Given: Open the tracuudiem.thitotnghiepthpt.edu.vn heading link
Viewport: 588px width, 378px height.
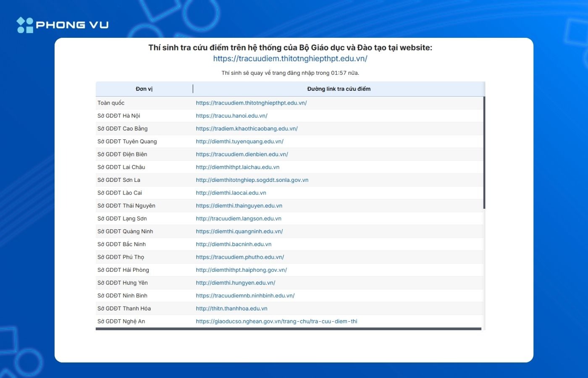Looking at the screenshot, I should [290, 59].
